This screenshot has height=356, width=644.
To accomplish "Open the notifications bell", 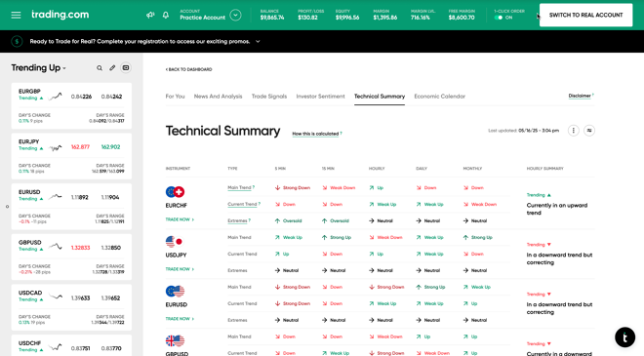I will [x=166, y=16].
